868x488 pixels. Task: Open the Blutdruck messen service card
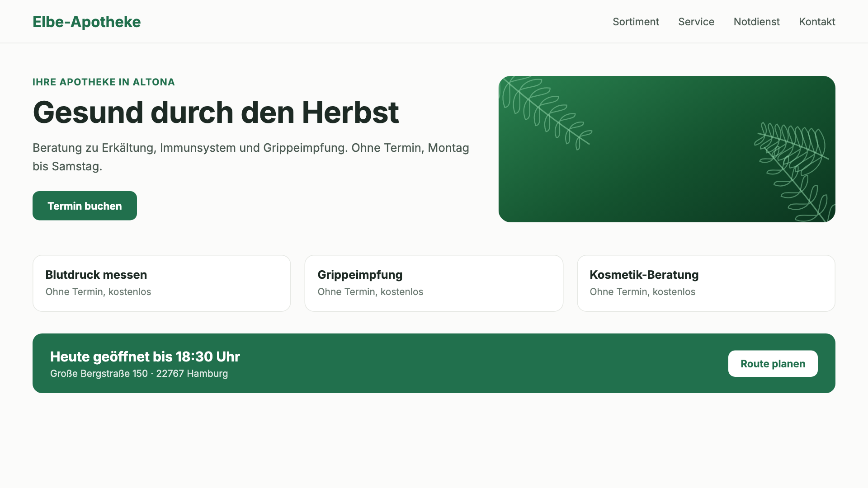[x=161, y=283]
